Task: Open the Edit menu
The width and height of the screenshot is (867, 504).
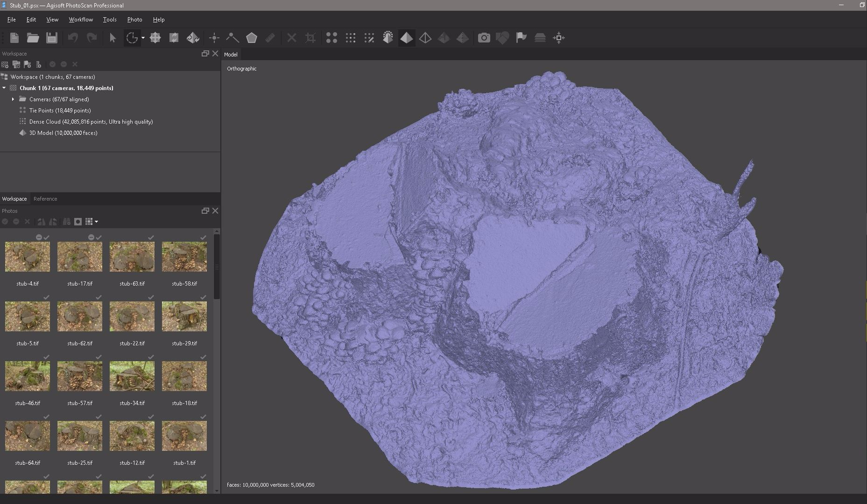Action: pos(31,20)
